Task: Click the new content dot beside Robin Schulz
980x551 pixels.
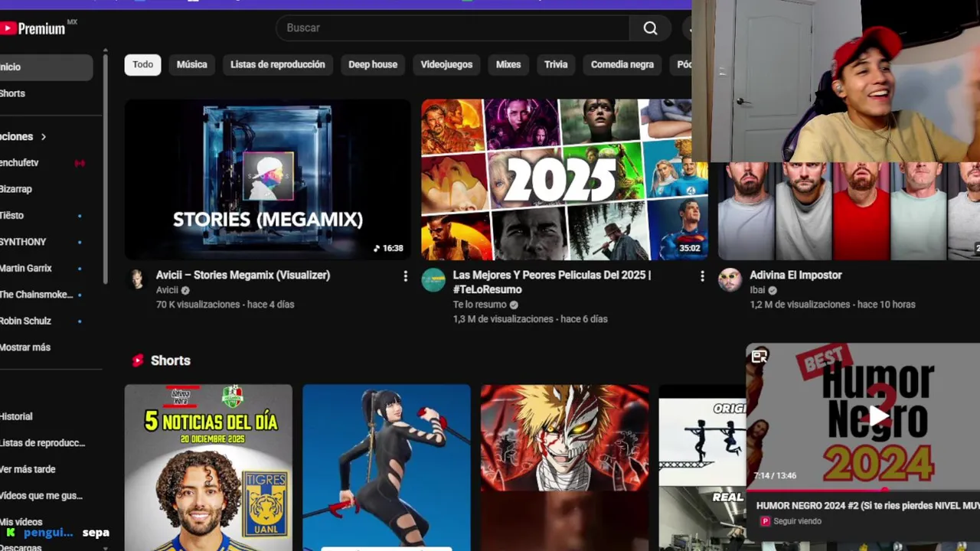Action: click(80, 321)
